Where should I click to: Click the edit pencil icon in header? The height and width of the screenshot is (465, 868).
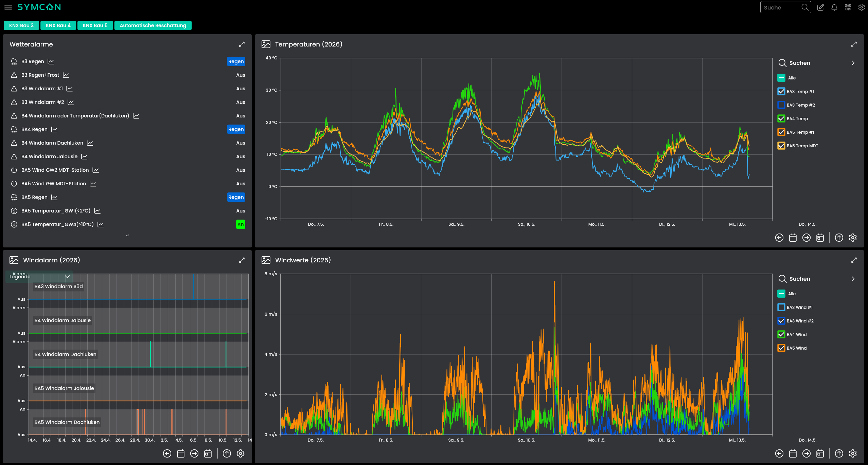[820, 7]
